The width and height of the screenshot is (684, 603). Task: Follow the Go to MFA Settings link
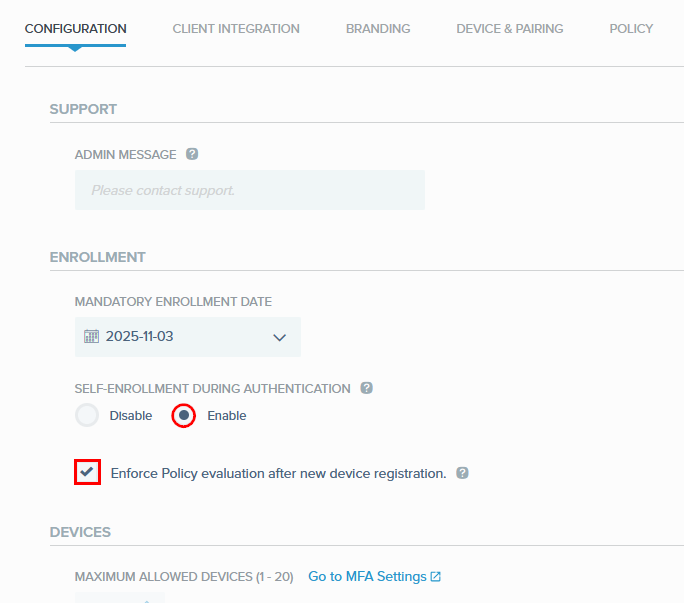pos(367,577)
